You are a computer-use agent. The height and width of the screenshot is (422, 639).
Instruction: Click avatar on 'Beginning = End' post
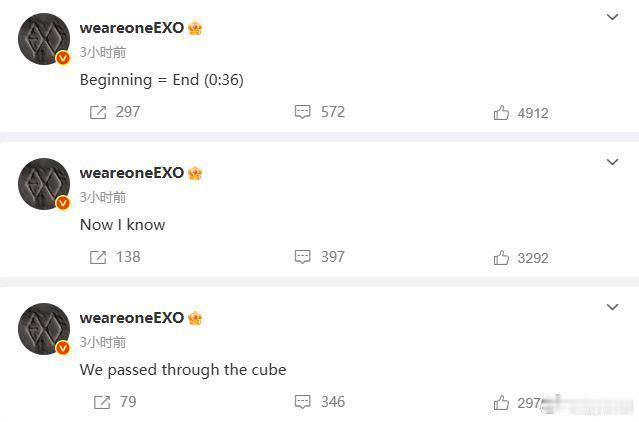click(x=44, y=40)
